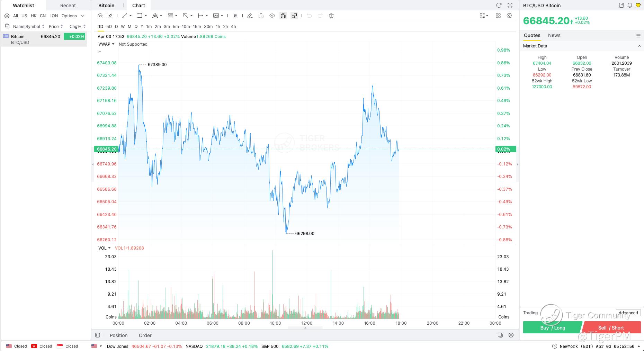Open the chart list layout dropdown
Screen dimensions: 644x351
coord(484,16)
